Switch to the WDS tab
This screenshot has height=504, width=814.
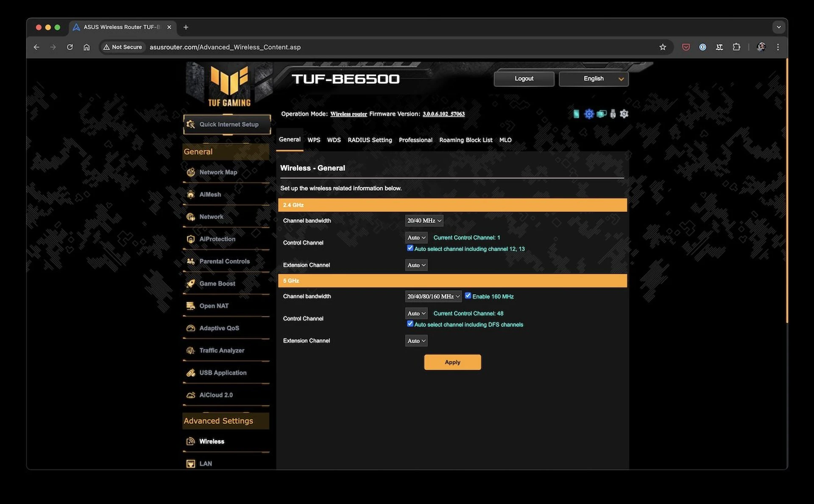click(334, 140)
